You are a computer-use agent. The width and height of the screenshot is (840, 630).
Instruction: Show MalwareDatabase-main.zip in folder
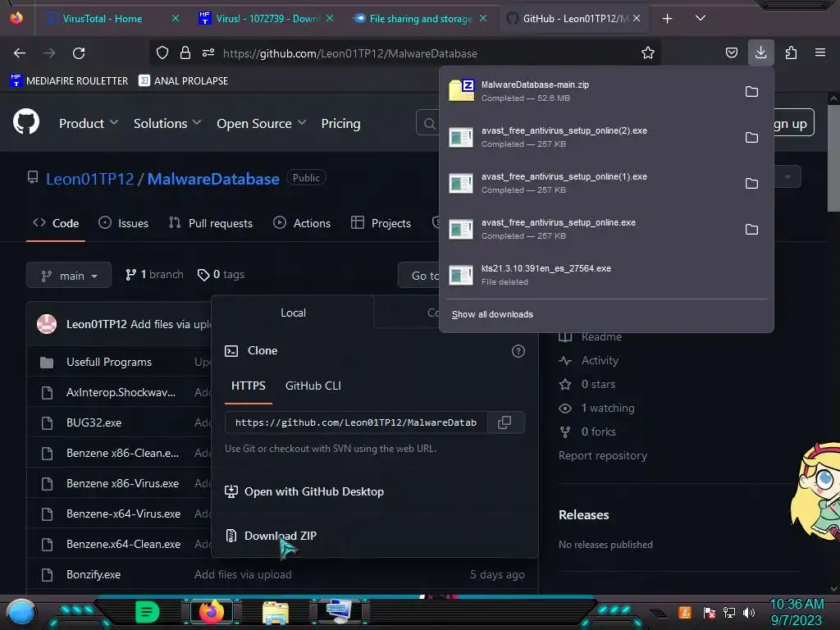pos(751,92)
